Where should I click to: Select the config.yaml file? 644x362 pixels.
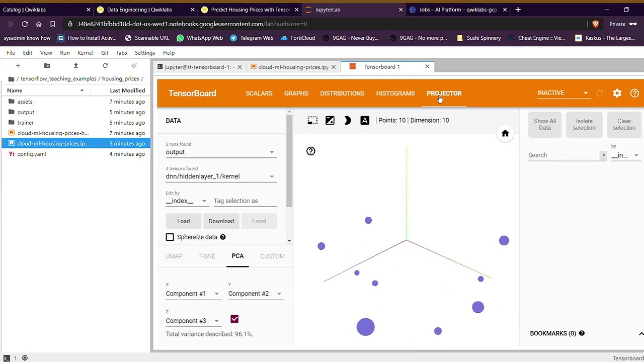pyautogui.click(x=32, y=154)
